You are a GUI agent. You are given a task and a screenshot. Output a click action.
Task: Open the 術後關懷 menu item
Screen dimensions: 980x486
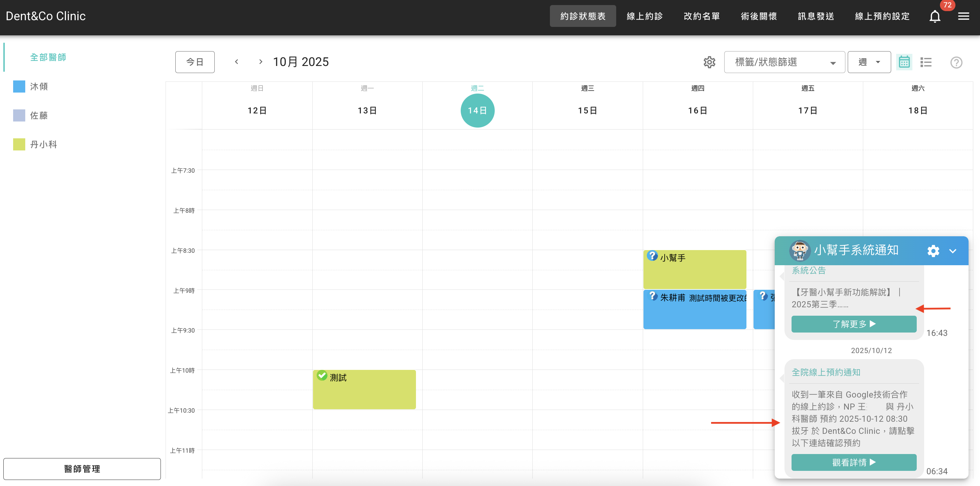(x=759, y=16)
